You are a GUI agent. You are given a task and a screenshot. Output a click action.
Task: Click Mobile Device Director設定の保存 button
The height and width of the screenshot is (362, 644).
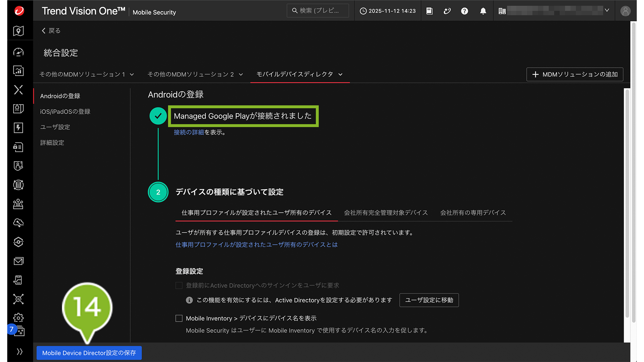pos(89,353)
